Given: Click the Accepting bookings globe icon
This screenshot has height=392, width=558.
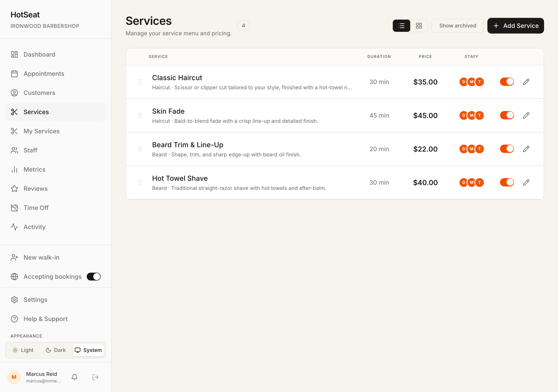Looking at the screenshot, I should point(14,277).
